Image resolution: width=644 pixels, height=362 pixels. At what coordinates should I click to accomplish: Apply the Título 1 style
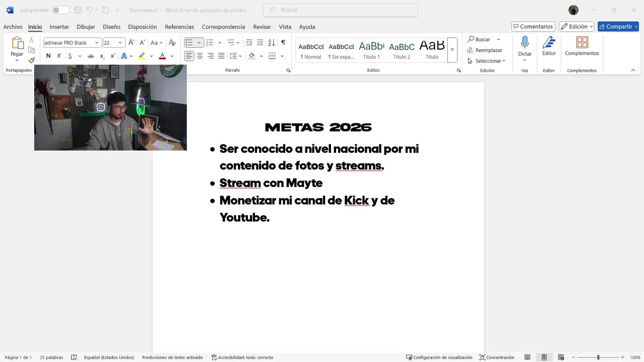(x=371, y=49)
